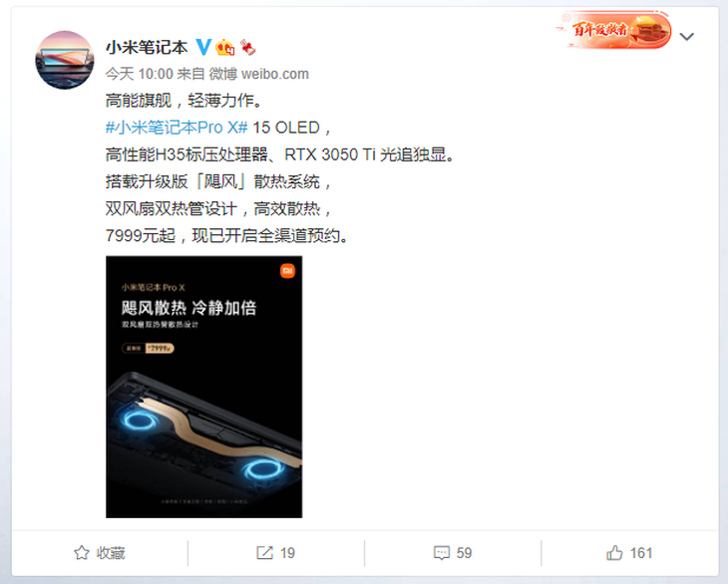Click the red pinwheel badge icon
This screenshot has height=584, width=728.
248,47
